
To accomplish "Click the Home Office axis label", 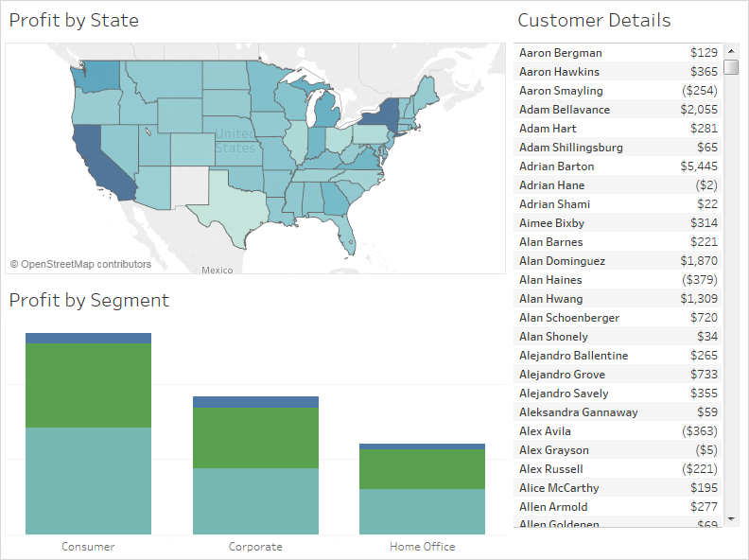I will coord(423,547).
